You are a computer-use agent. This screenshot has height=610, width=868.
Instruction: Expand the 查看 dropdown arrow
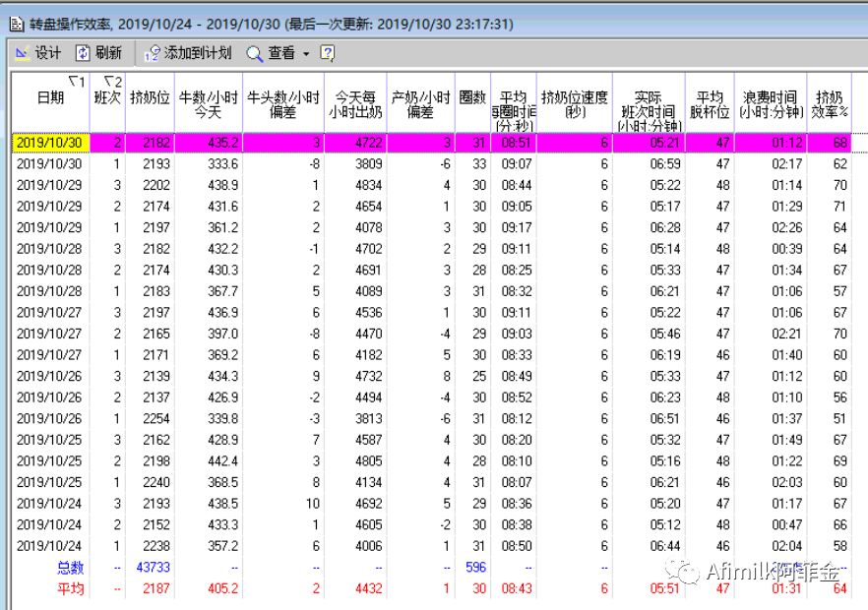pyautogui.click(x=306, y=54)
